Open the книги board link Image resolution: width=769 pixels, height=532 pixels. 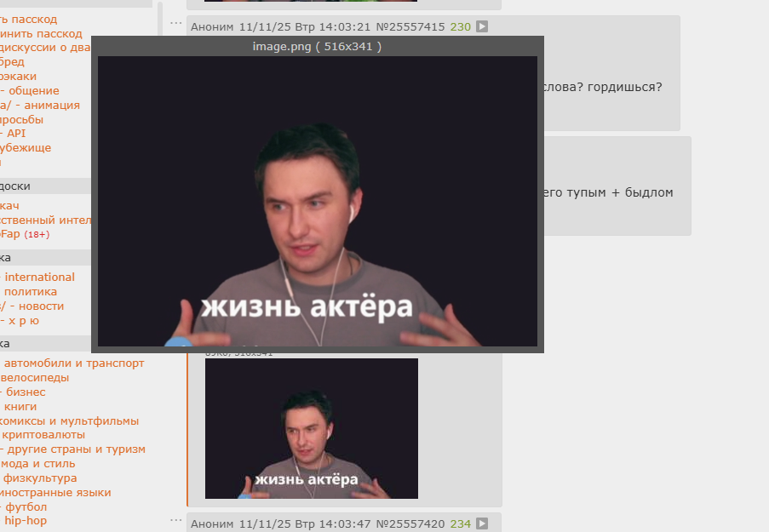[19, 407]
